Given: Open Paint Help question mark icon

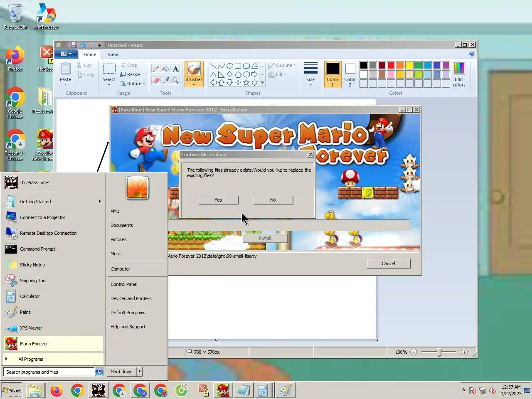Looking at the screenshot, I should [472, 54].
